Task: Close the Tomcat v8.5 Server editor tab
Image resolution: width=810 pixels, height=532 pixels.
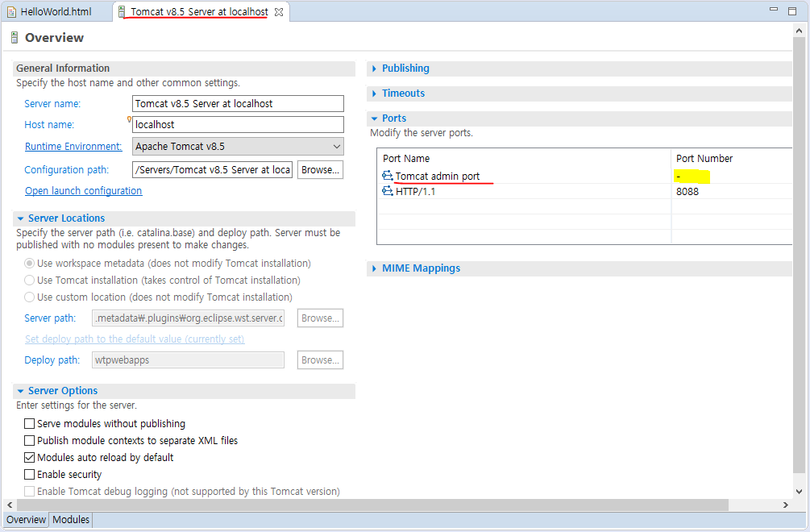Action: [x=279, y=12]
